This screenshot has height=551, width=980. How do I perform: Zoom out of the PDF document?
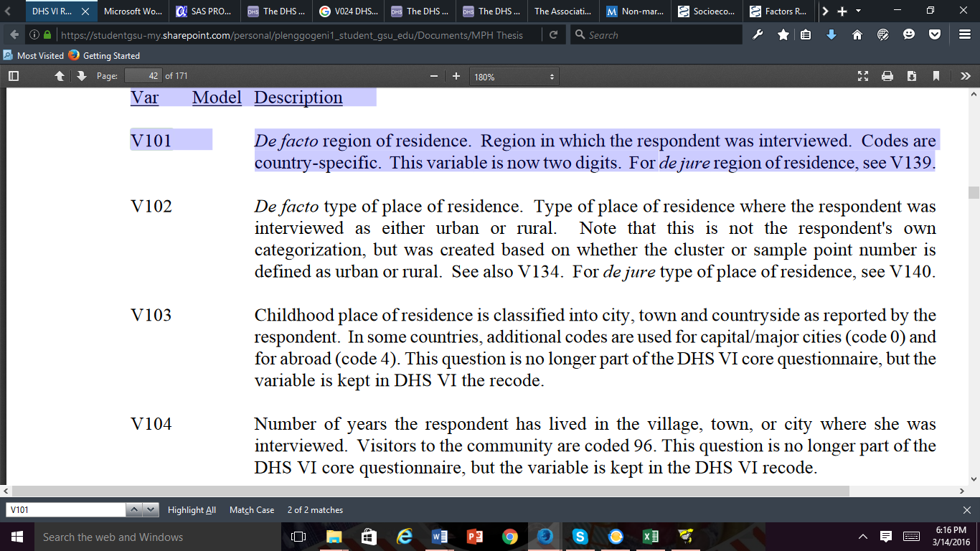click(433, 76)
